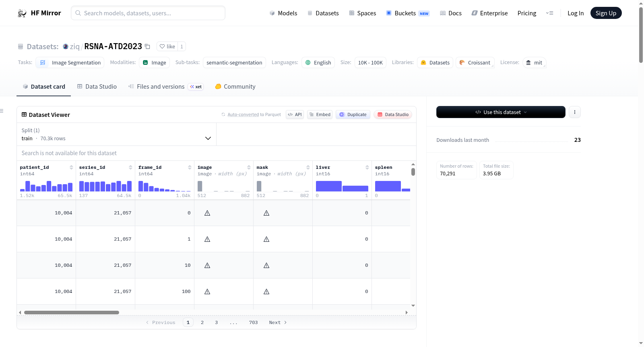The width and height of the screenshot is (644, 347).
Task: Open the Dataset card tab
Action: tap(43, 87)
